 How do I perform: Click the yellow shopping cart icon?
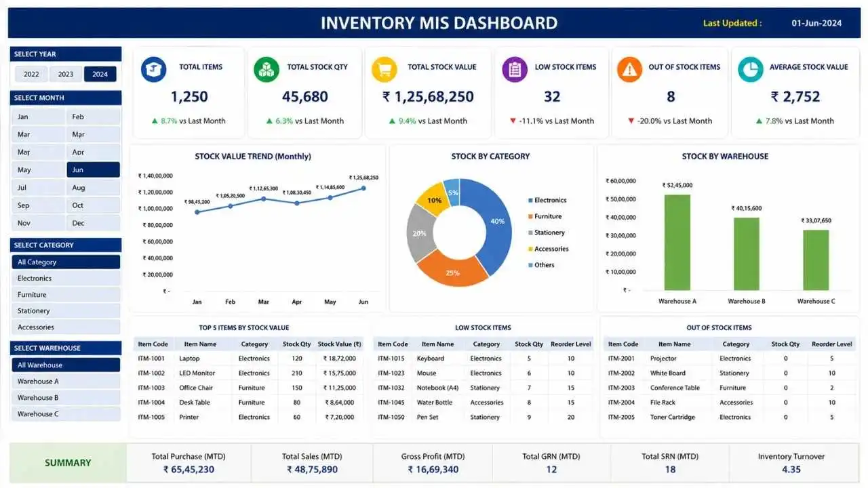tap(384, 69)
